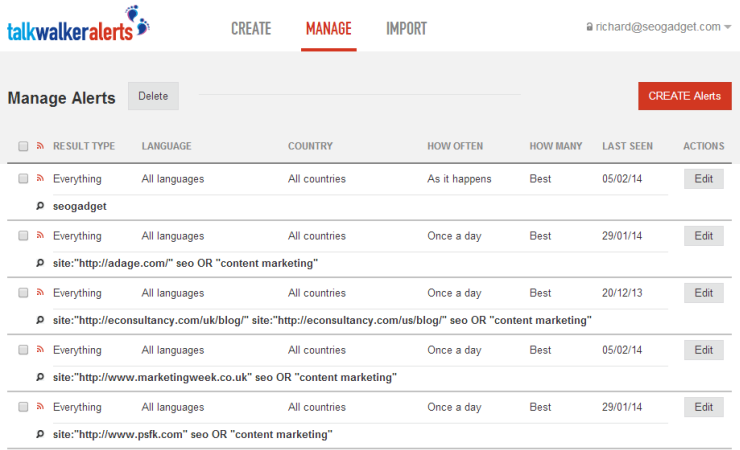The image size is (740, 450).
Task: Open the IMPORT tab
Action: (406, 29)
